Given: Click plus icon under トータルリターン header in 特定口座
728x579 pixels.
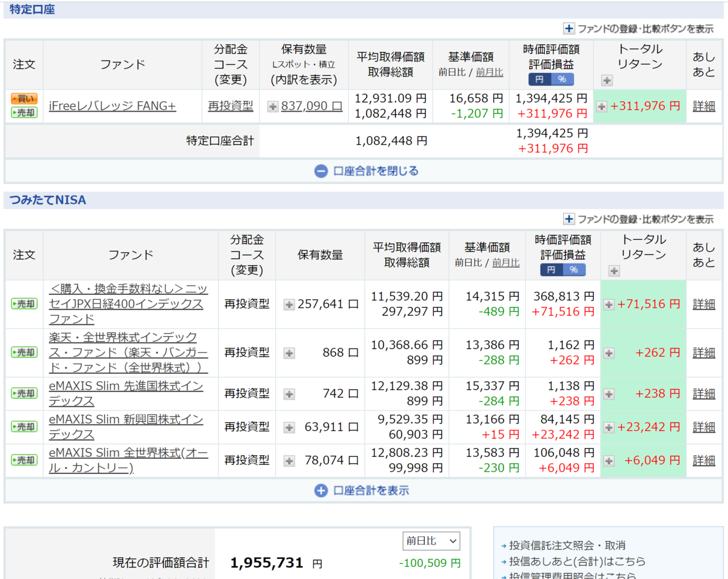Looking at the screenshot, I should point(607,80).
